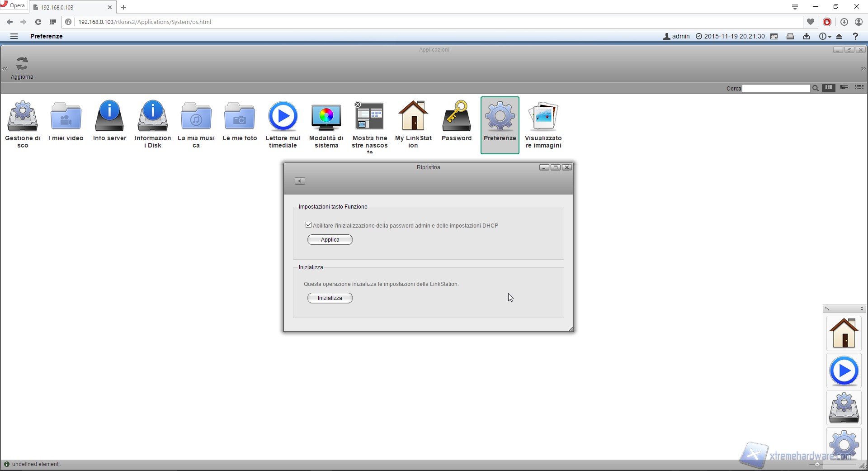Viewport: 868px width, 471px height.
Task: Go back in the Ripristina dialog
Action: [x=300, y=181]
